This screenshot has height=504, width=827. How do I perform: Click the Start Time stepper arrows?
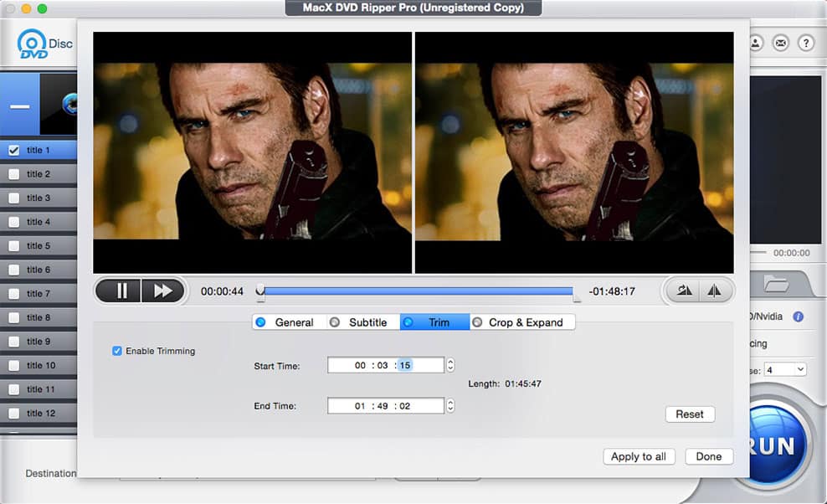pos(450,365)
